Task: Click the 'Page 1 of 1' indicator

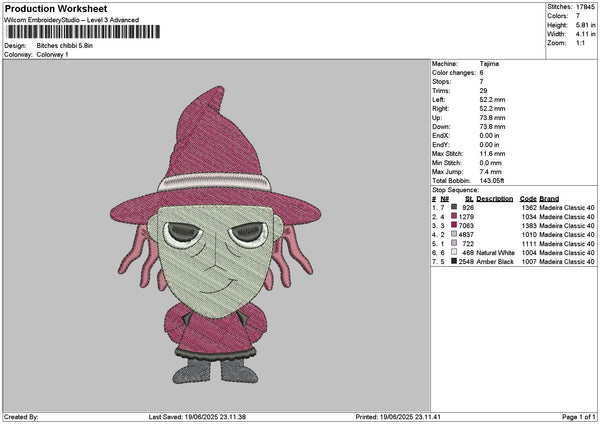Action: coord(579,417)
